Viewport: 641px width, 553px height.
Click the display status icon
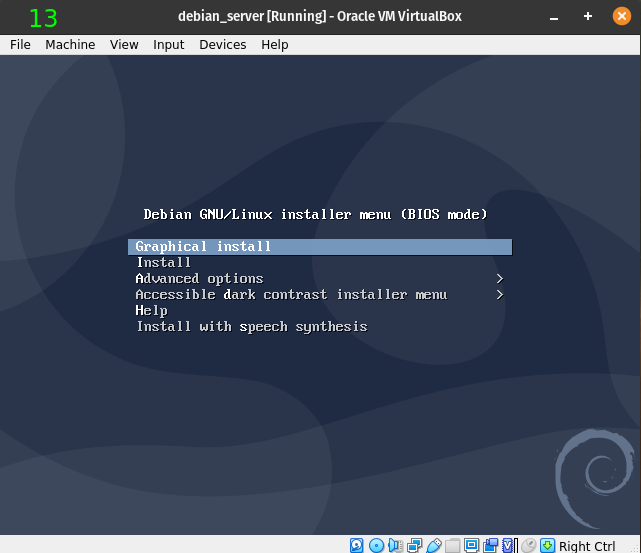click(471, 545)
